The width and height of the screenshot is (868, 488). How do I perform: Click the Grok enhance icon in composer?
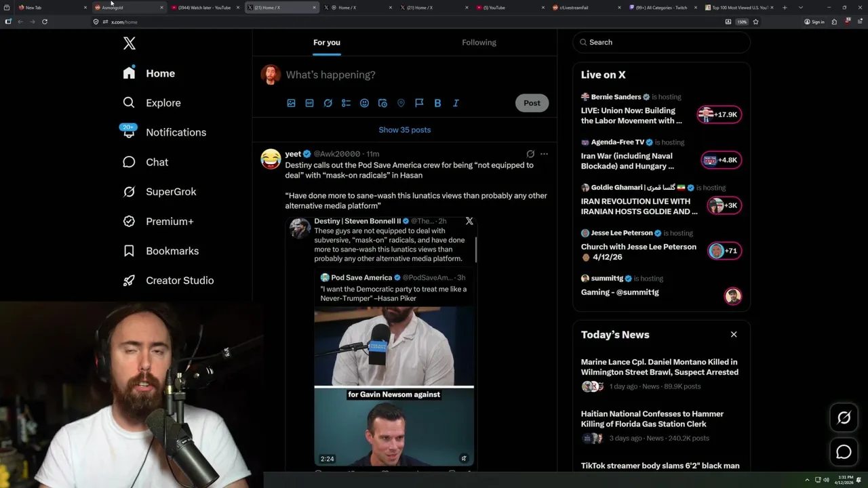[x=328, y=103]
